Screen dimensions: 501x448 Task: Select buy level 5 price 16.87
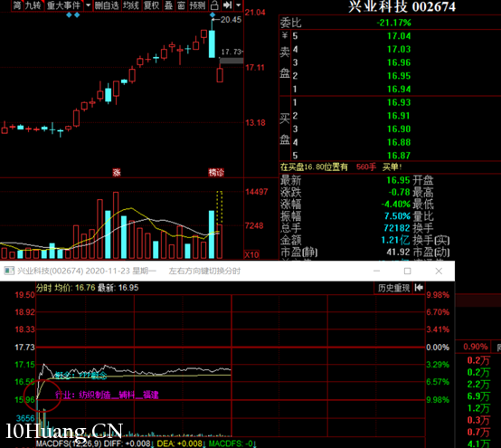coord(399,156)
